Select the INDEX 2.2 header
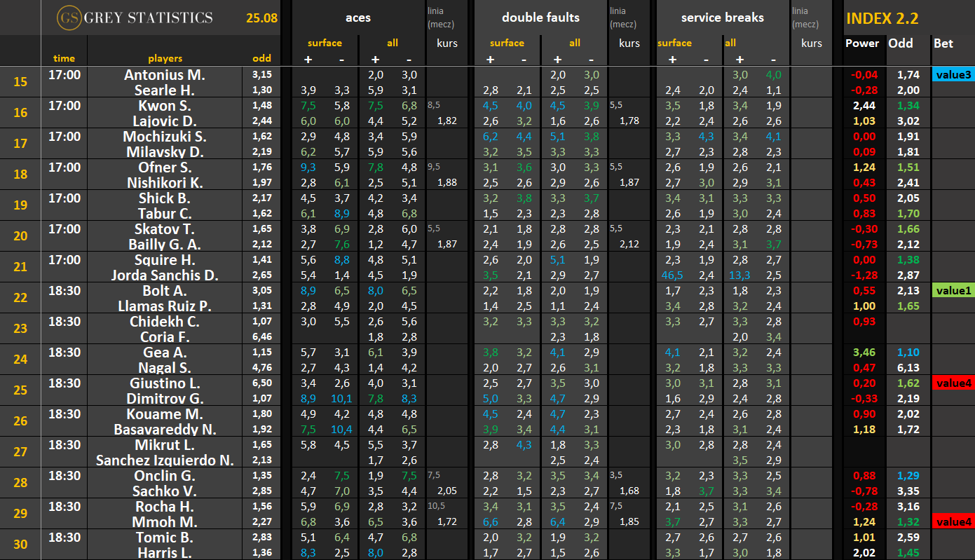Image resolution: width=975 pixels, height=560 pixels. click(x=882, y=19)
